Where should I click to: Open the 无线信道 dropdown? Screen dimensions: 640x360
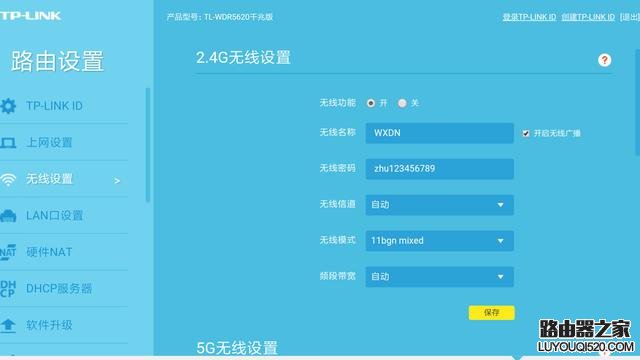tap(440, 204)
